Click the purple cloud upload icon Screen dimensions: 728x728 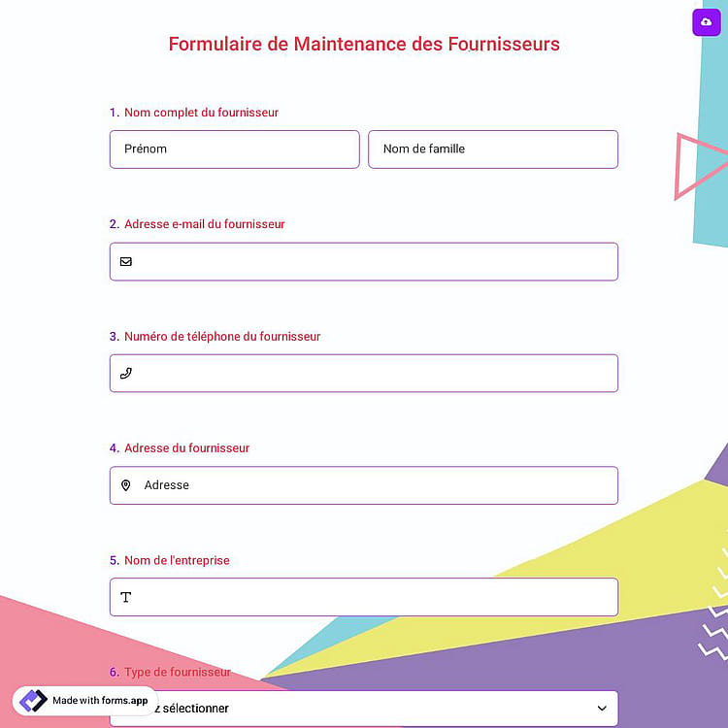pos(707,21)
